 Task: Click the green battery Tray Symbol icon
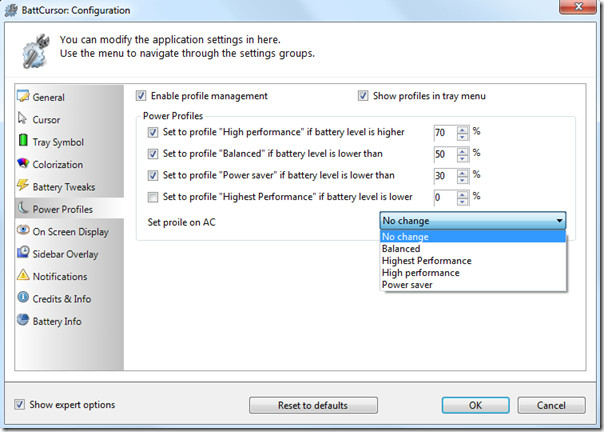point(23,140)
